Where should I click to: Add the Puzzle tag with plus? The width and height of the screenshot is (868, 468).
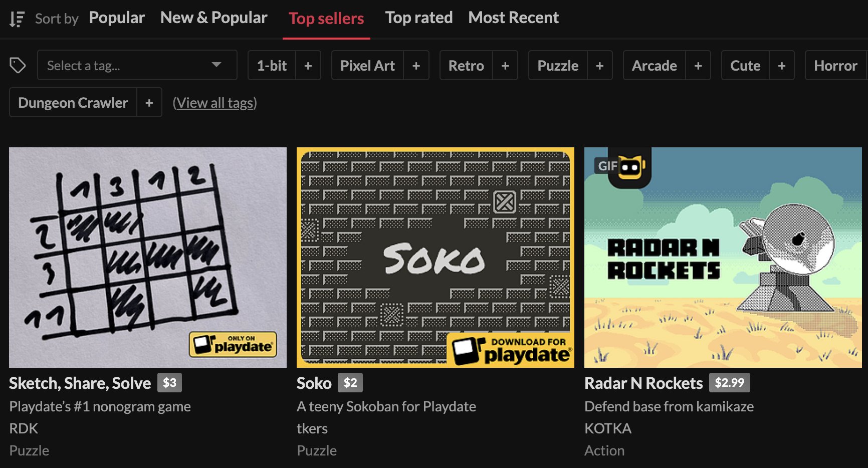pyautogui.click(x=600, y=65)
